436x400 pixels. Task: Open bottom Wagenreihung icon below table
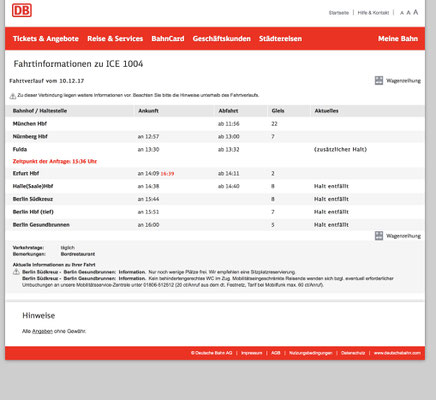(379, 236)
